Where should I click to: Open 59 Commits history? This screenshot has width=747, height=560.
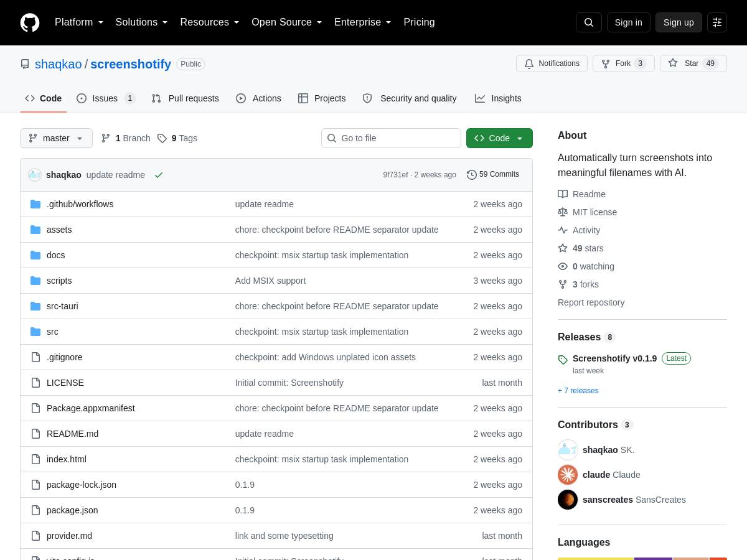pos(493,175)
